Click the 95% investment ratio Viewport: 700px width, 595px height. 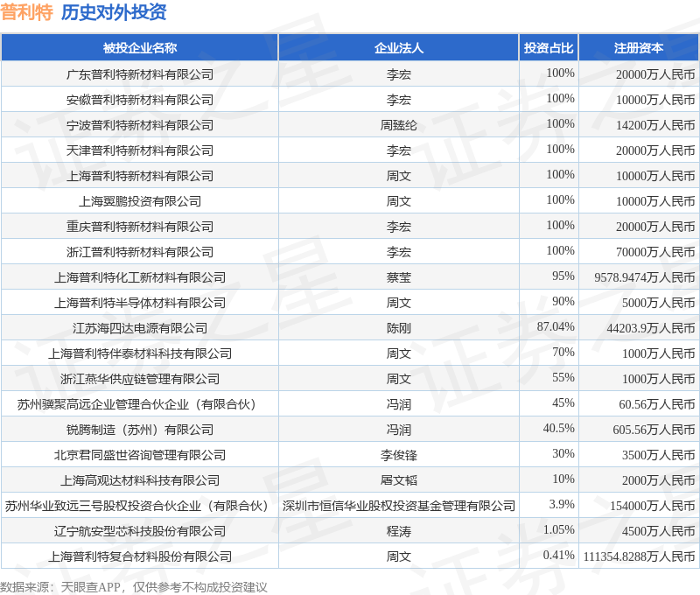(x=563, y=276)
